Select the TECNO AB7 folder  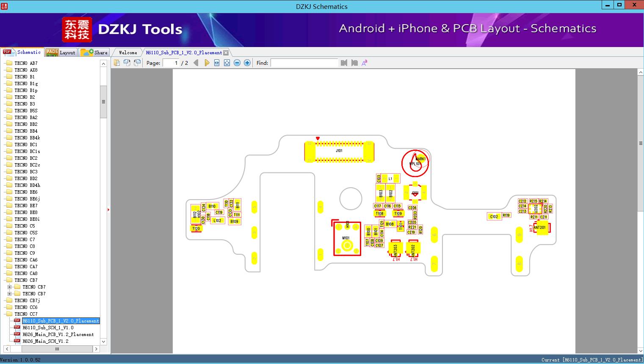26,63
